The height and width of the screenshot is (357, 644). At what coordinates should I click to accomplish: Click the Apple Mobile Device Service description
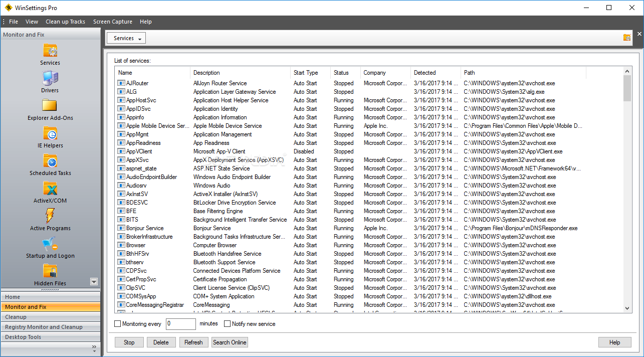pyautogui.click(x=228, y=126)
